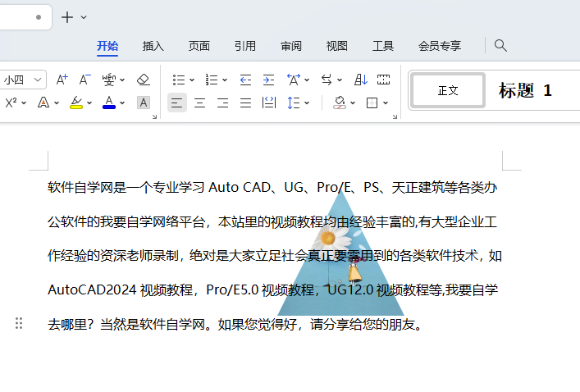Image resolution: width=580 pixels, height=392 pixels.
Task: Align text left
Action: click(177, 103)
